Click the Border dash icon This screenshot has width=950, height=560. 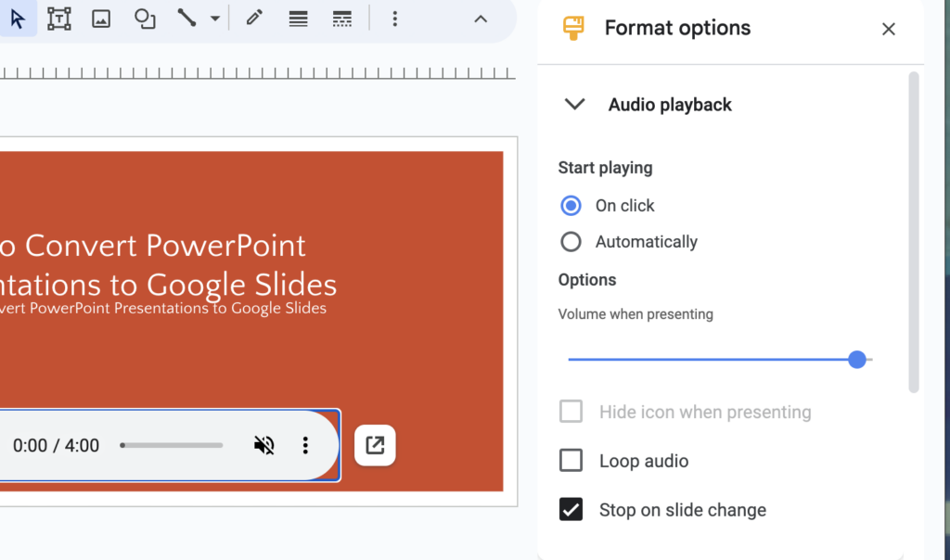pyautogui.click(x=341, y=19)
